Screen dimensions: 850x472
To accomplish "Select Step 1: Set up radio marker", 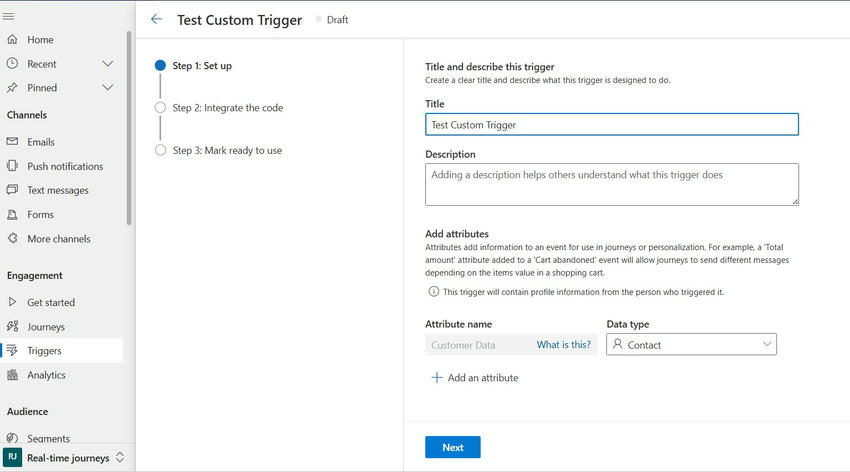I will [160, 66].
